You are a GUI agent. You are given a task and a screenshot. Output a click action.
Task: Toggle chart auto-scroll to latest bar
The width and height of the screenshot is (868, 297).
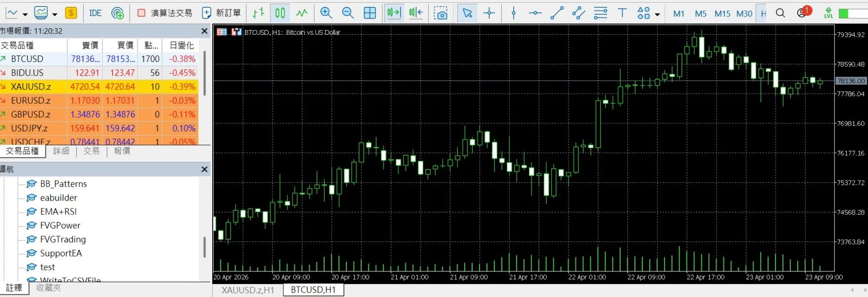[x=394, y=13]
